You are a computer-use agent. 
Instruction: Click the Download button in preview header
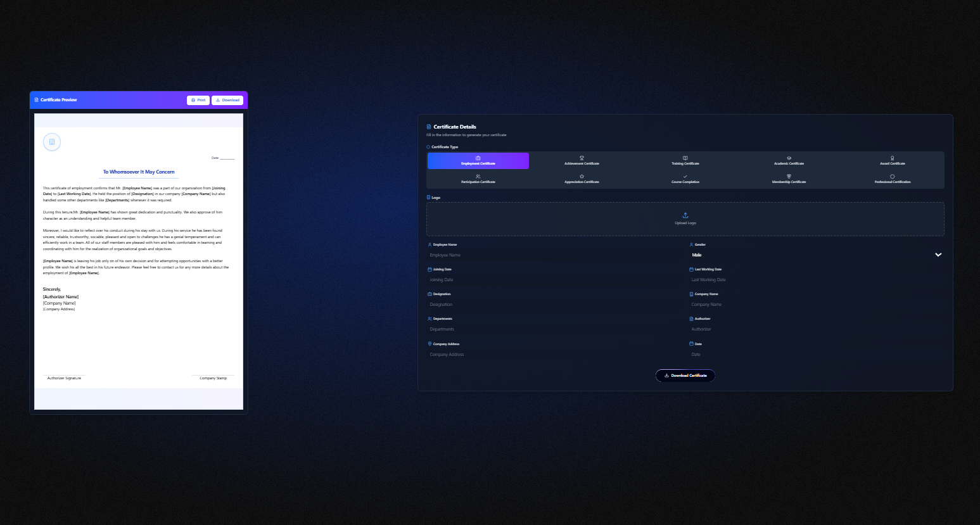pos(227,100)
